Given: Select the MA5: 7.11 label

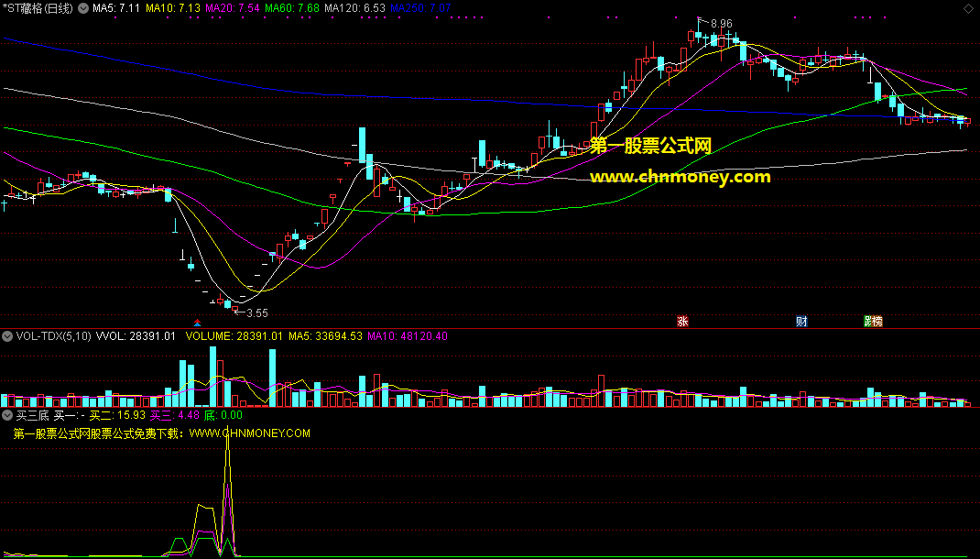Looking at the screenshot, I should [116, 8].
